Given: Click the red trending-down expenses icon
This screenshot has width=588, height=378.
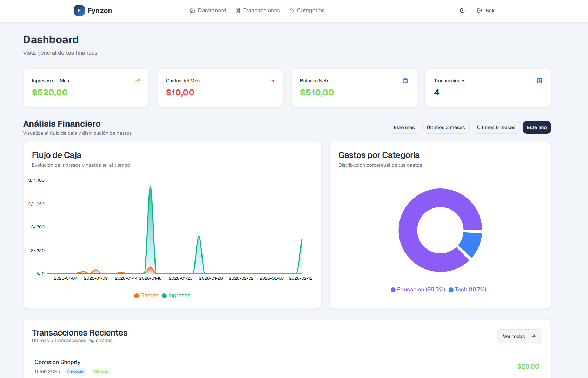Looking at the screenshot, I should click(x=271, y=81).
